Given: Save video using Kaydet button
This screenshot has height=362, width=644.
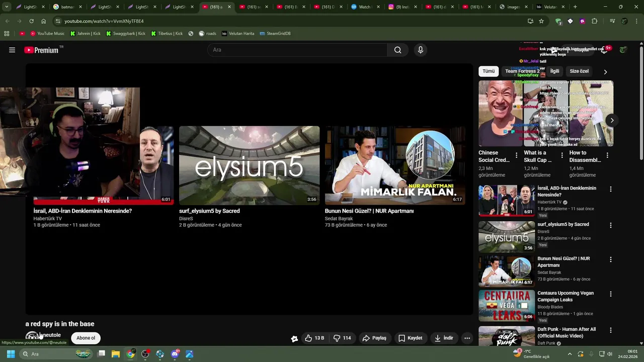Looking at the screenshot, I should coord(411,338).
